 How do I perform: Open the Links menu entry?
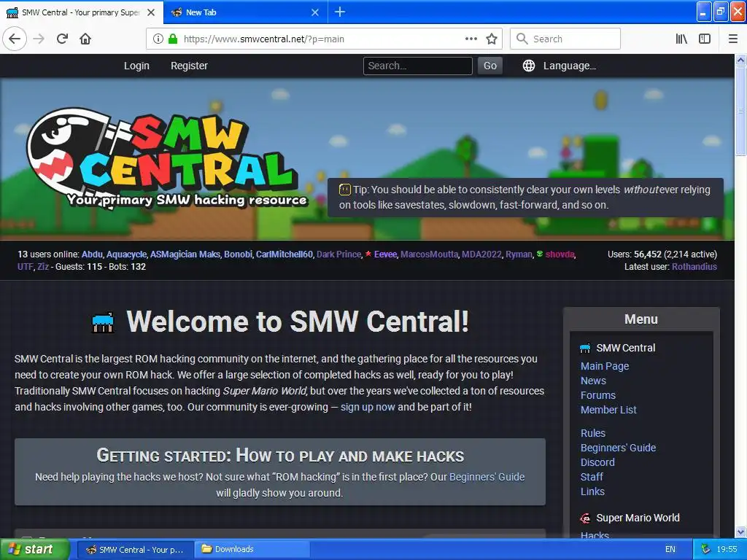point(592,491)
